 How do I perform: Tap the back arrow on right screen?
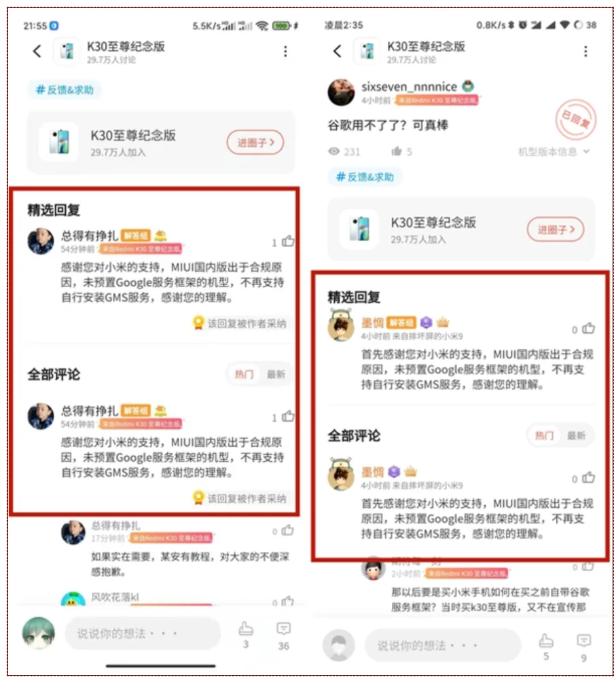(x=338, y=51)
